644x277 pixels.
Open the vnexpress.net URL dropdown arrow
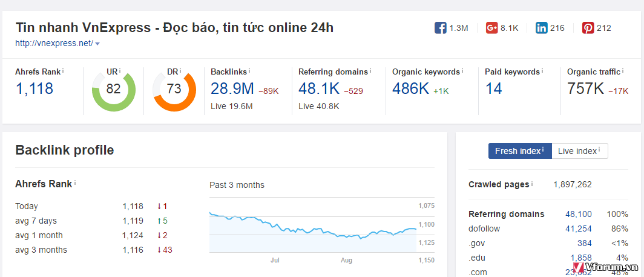coord(97,44)
